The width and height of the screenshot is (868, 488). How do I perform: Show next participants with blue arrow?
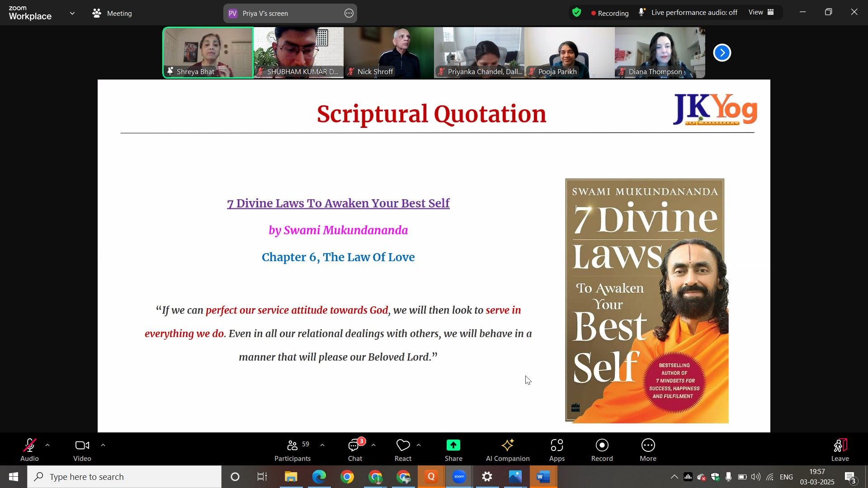(x=722, y=53)
